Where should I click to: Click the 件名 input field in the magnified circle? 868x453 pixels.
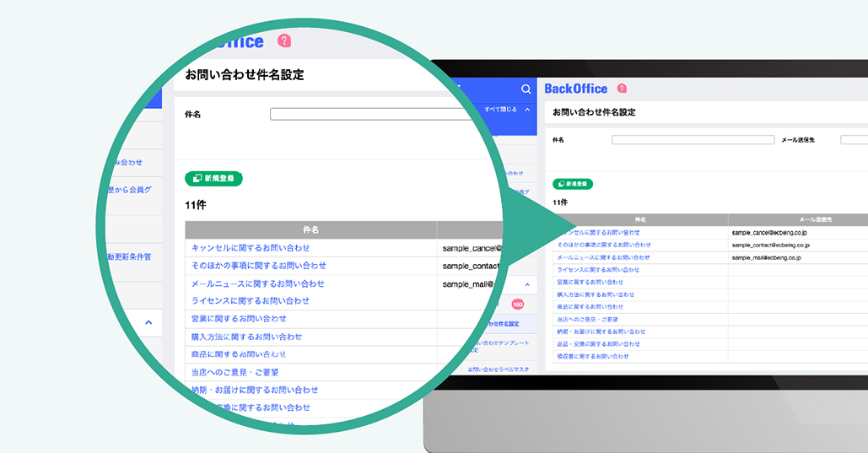tap(371, 114)
